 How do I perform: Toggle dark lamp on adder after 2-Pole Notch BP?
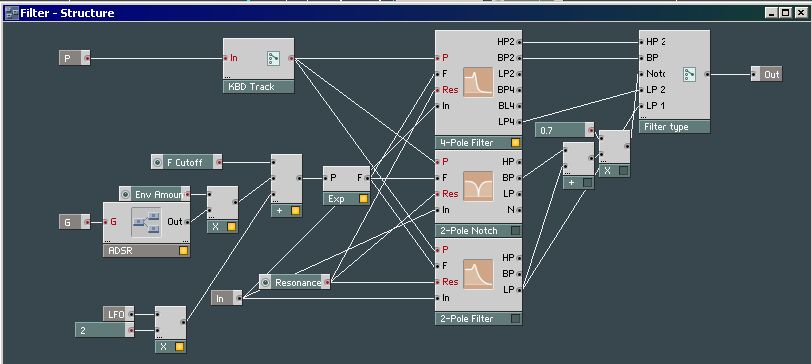(587, 182)
